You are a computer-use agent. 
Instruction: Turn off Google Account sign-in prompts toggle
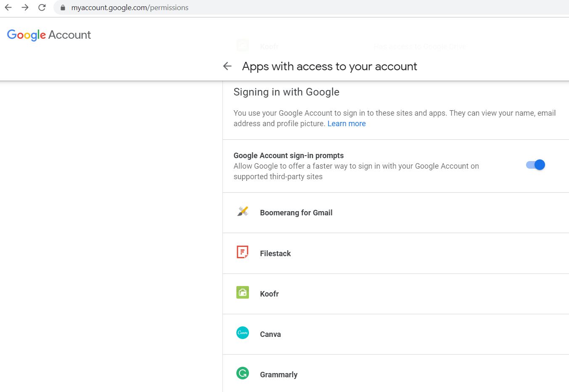point(535,165)
